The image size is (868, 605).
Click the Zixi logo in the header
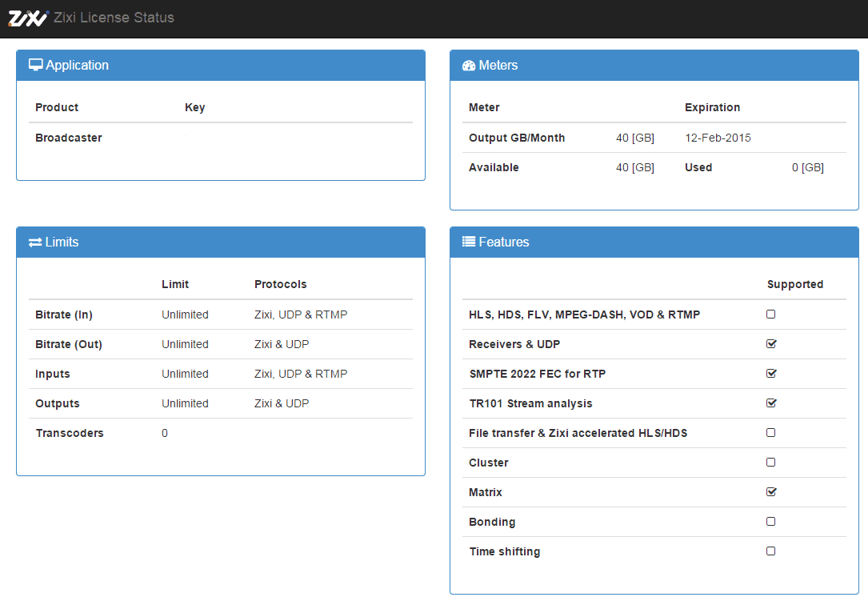coord(28,18)
